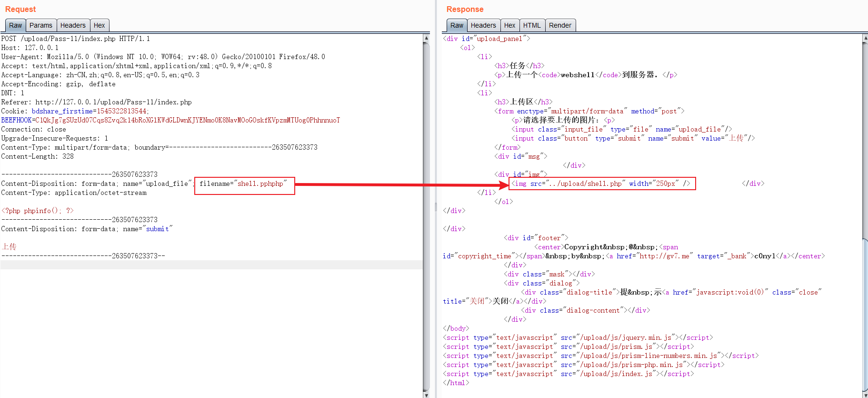Click the BEEFHOOK cookie line
Screen dimensions: 868x398
[x=170, y=120]
